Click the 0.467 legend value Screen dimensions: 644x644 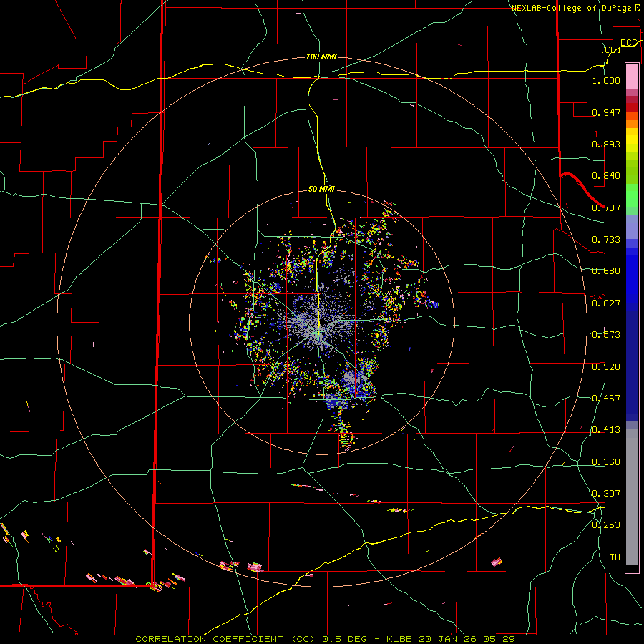[x=606, y=399]
